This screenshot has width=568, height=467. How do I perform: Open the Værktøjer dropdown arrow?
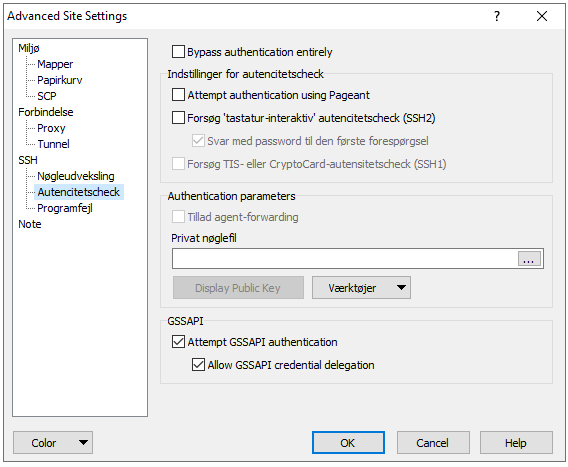[x=401, y=288]
